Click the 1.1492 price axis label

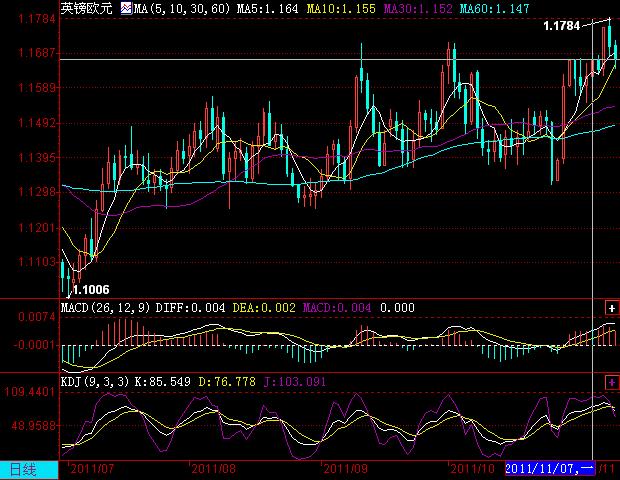click(37, 123)
